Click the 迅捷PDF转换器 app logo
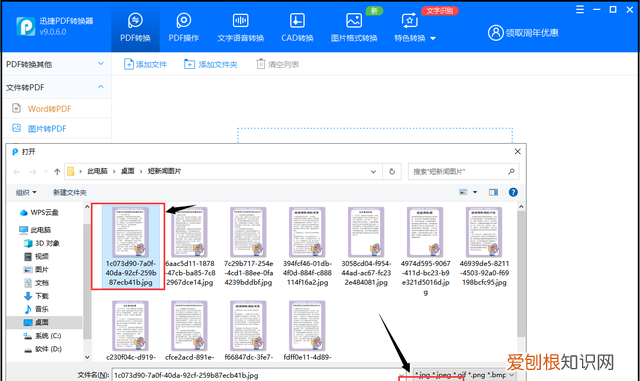 (26, 27)
